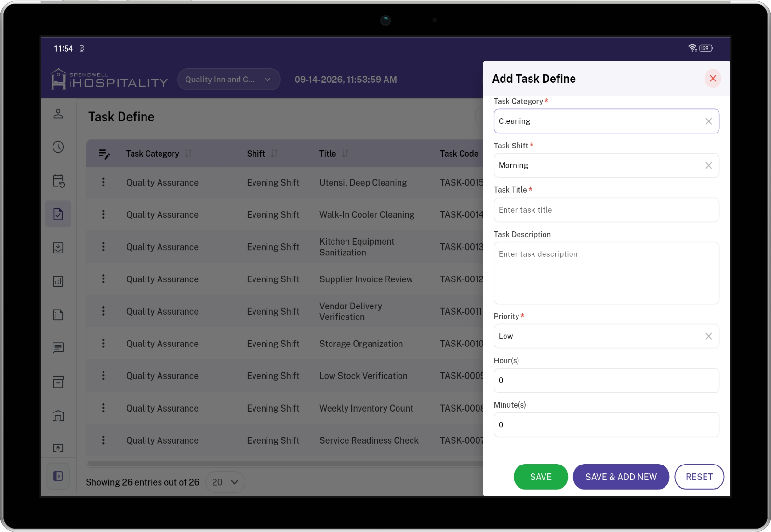This screenshot has height=532, width=771.
Task: Clear the Morning task shift selection
Action: pos(708,166)
